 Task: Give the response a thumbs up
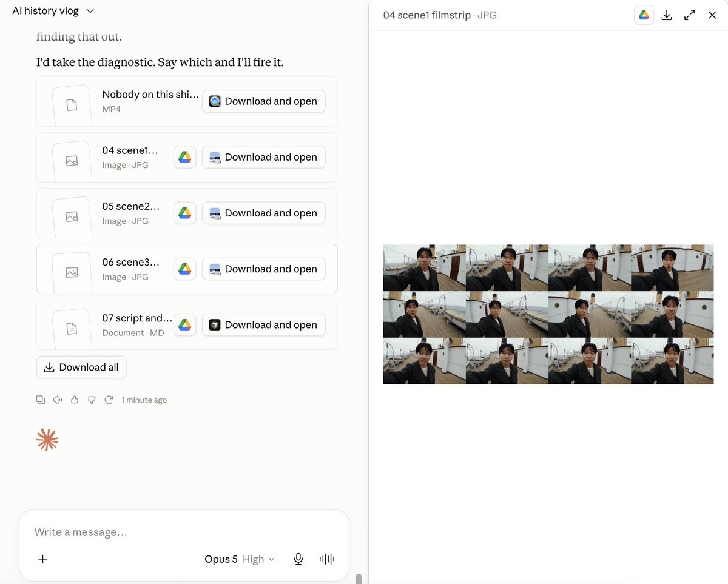point(75,400)
